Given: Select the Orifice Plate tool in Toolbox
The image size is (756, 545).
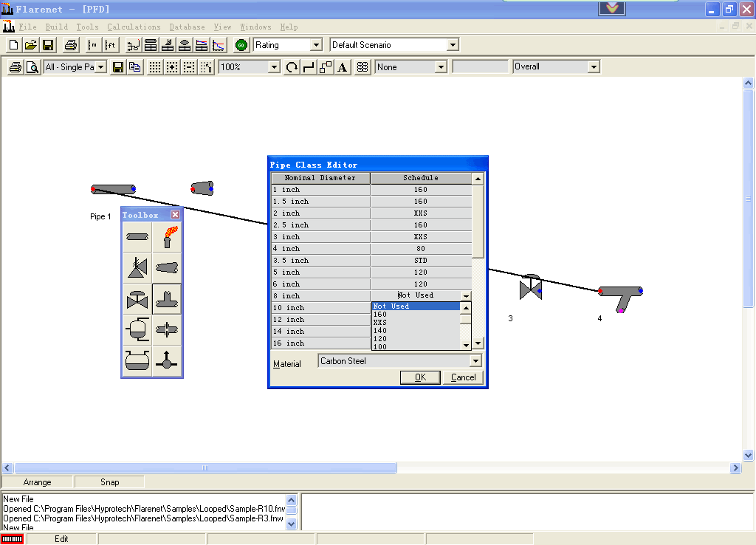Looking at the screenshot, I should (x=168, y=330).
